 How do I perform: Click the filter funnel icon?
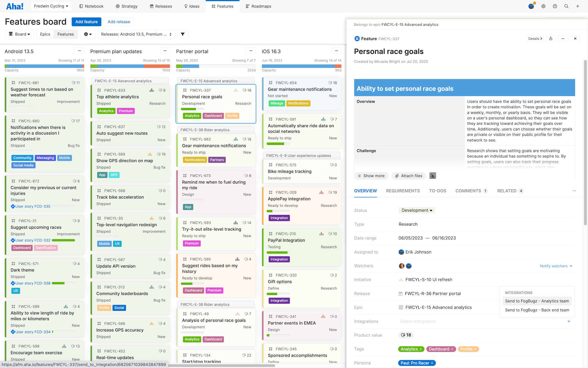[x=183, y=34]
